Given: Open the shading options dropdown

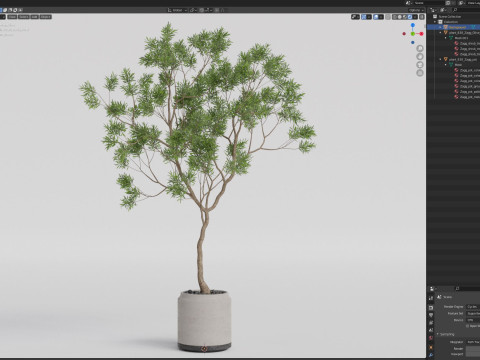Looking at the screenshot, I should pos(415,17).
